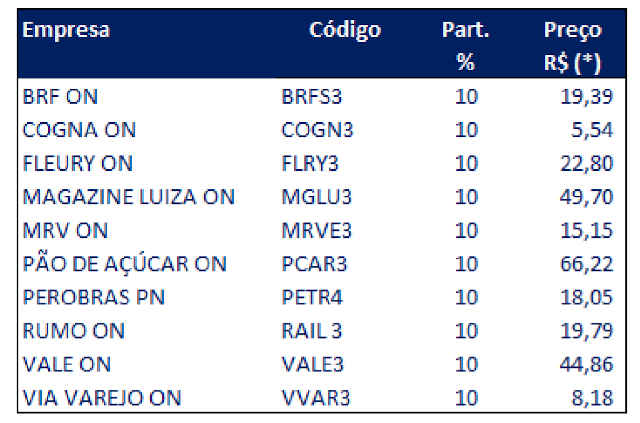
Task: Select the PEROBRAS PN company cell
Action: pos(94,298)
